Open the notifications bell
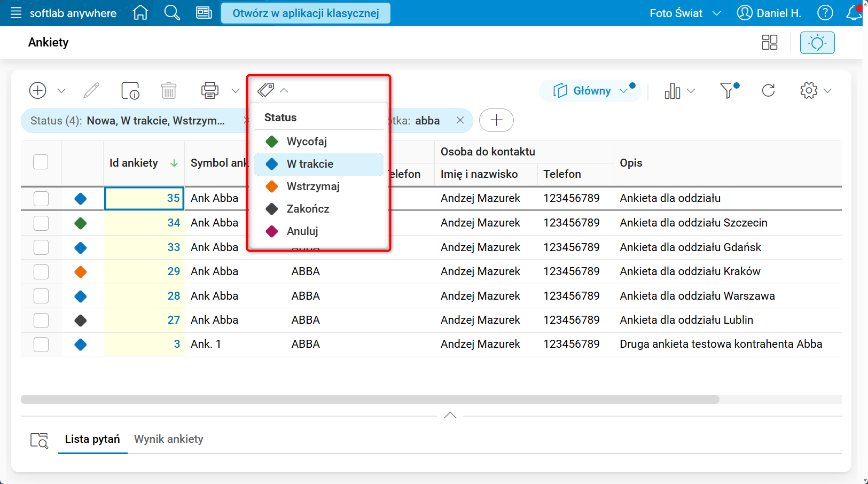Viewport: 868px width, 484px height. pos(854,13)
